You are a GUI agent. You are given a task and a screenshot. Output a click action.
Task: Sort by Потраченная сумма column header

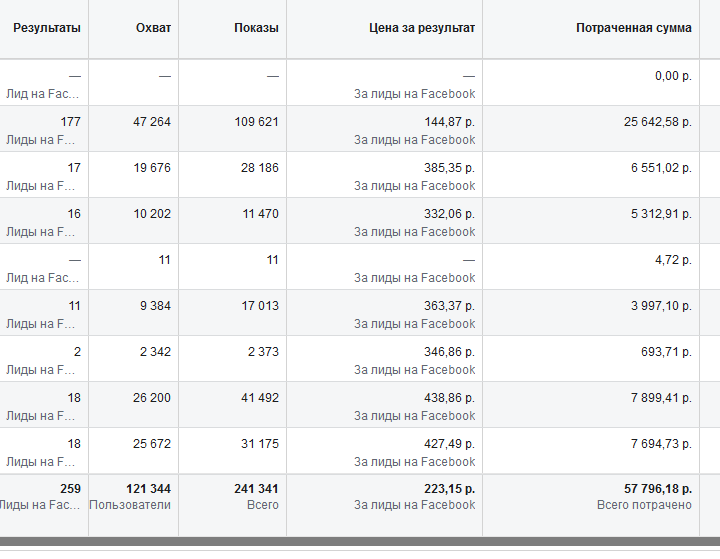click(x=634, y=28)
